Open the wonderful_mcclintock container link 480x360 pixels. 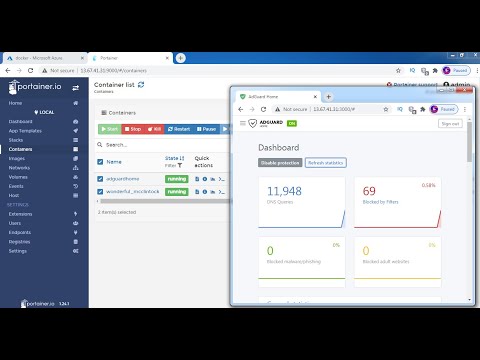[133, 192]
